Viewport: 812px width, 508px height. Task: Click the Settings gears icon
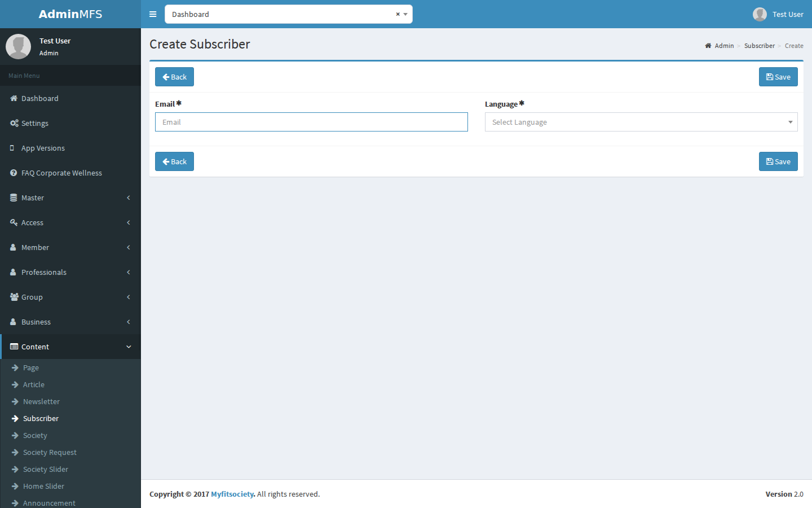14,123
